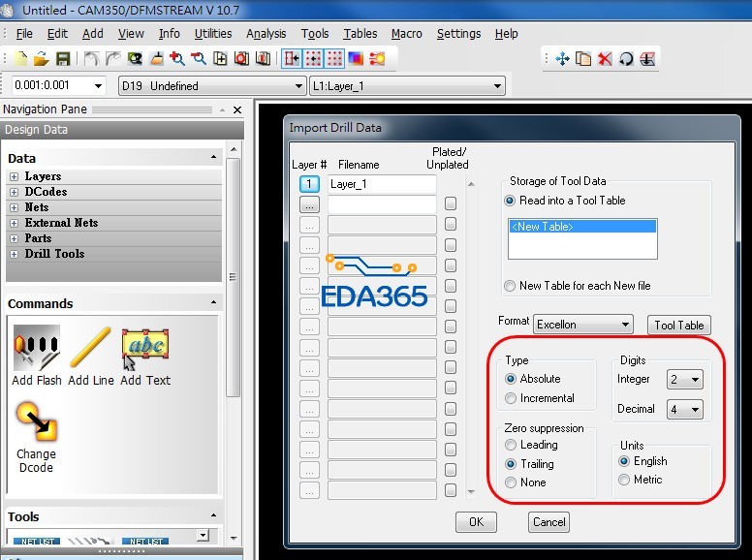Expand the Nets tree node
This screenshot has width=752, height=560.
click(14, 207)
